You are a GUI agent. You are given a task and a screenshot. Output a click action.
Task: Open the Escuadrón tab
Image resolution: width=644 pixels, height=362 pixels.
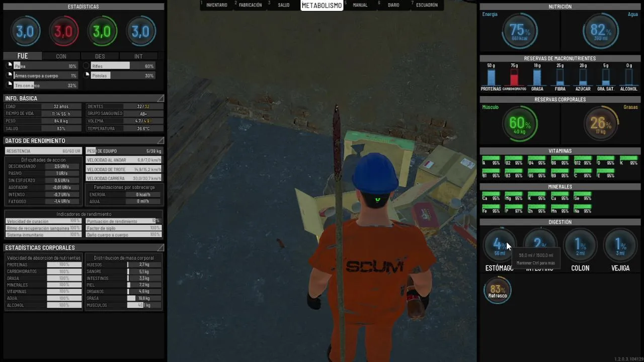point(427,5)
